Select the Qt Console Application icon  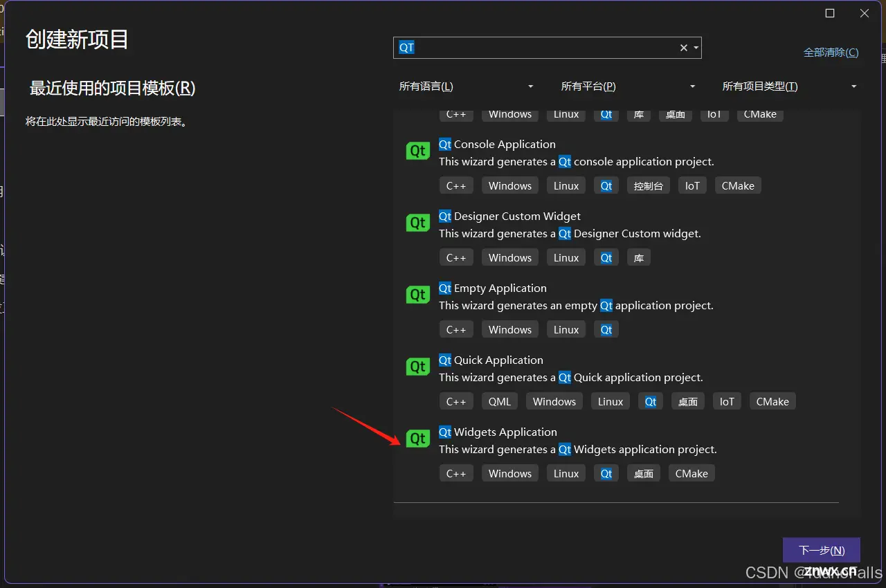point(418,151)
